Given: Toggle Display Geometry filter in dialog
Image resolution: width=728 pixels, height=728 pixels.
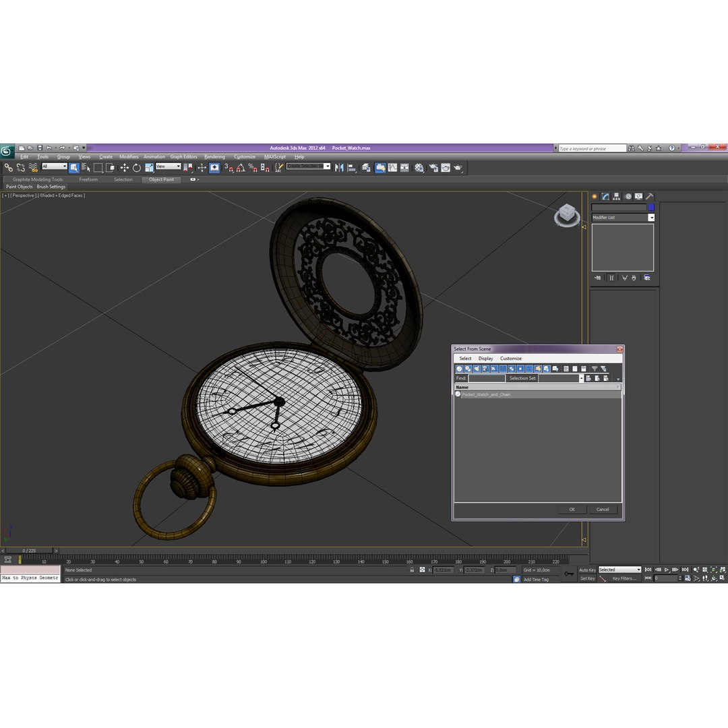Looking at the screenshot, I should [x=459, y=369].
